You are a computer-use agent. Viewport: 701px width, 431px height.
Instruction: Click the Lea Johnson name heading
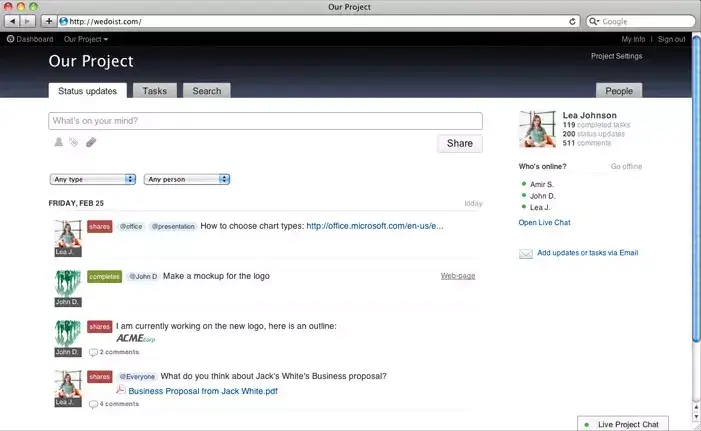[x=589, y=115]
